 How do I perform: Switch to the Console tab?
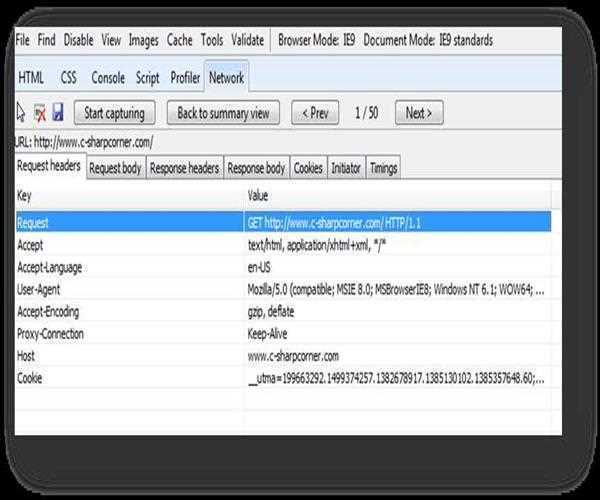tap(108, 77)
